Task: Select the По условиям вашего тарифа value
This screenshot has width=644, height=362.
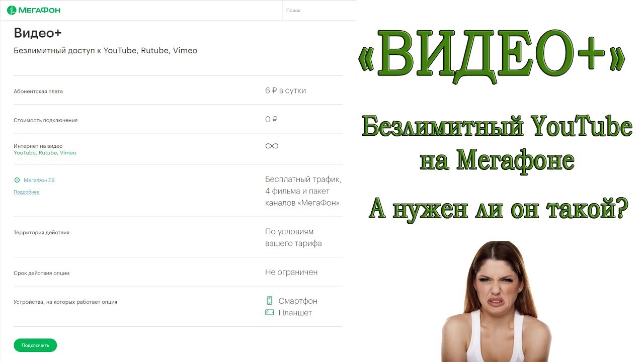Action: [293, 237]
